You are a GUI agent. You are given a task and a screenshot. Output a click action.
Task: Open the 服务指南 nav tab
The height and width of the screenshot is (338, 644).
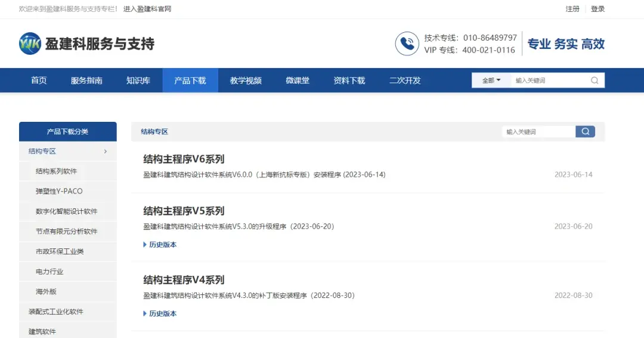coord(86,81)
